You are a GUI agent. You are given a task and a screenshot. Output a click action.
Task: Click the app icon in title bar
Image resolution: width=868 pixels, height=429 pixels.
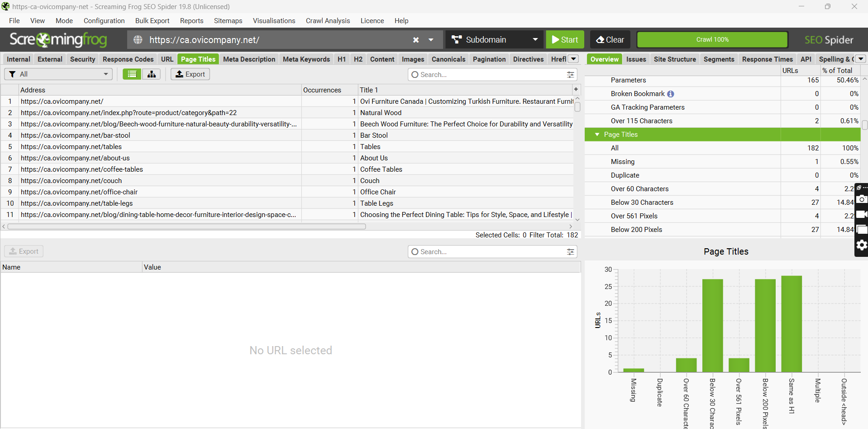coord(5,6)
